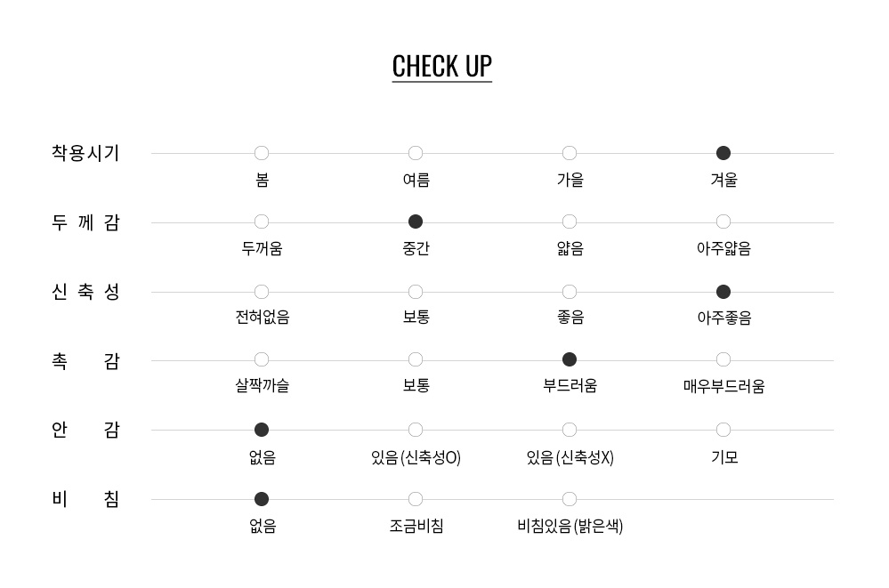Image resolution: width=889 pixels, height=588 pixels.
Task: Click the CHECK UP heading
Action: (441, 67)
